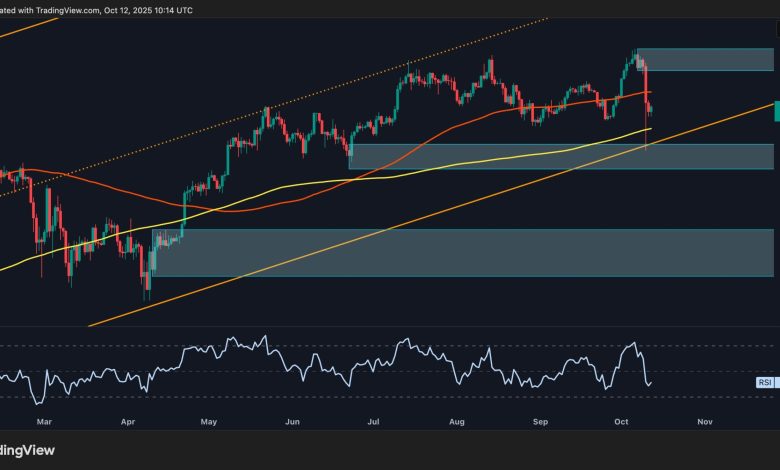The image size is (780, 470).
Task: Click the RSI label tag
Action: (764, 381)
